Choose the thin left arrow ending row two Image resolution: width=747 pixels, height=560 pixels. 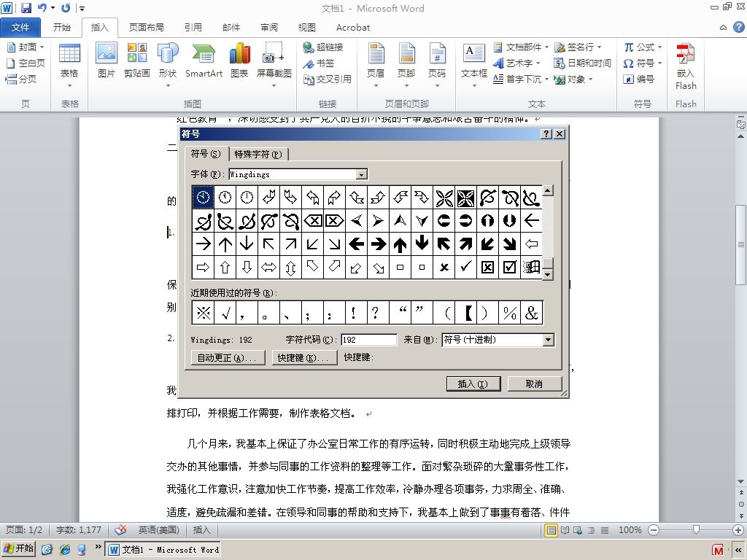pos(532,220)
